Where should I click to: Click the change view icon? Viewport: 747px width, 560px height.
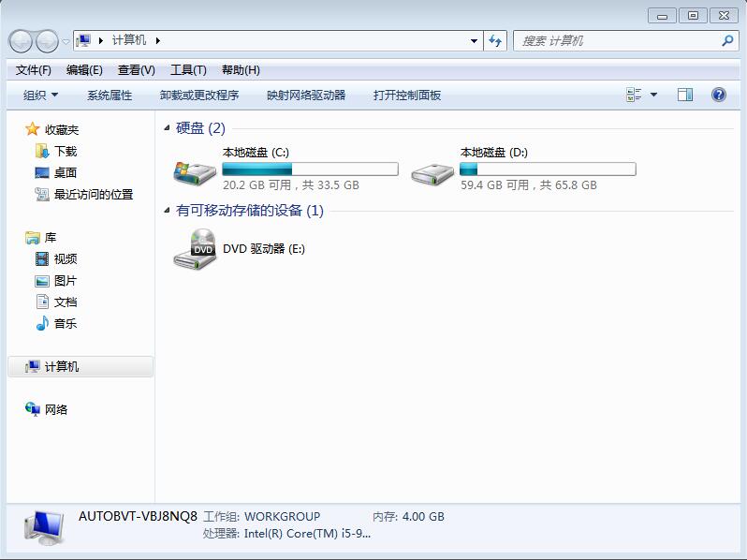point(634,95)
